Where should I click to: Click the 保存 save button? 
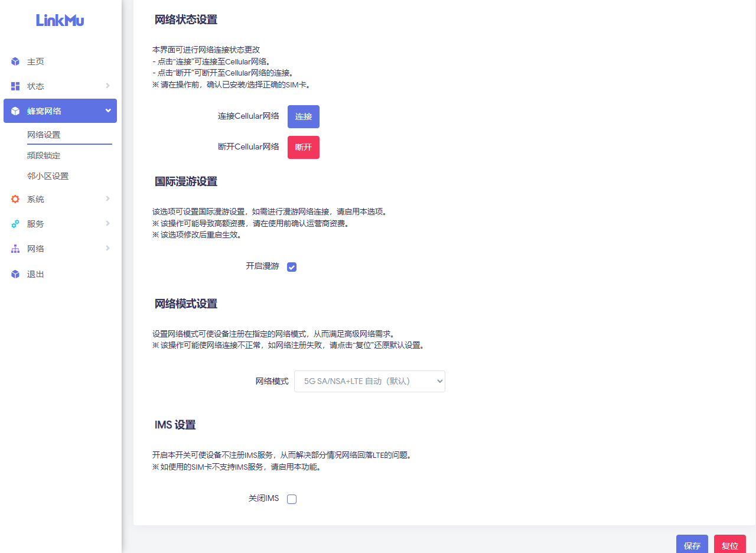(692, 545)
